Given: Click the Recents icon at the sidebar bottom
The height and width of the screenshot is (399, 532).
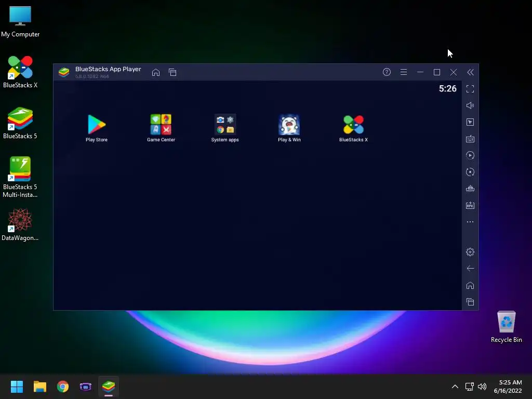Looking at the screenshot, I should [470, 302].
